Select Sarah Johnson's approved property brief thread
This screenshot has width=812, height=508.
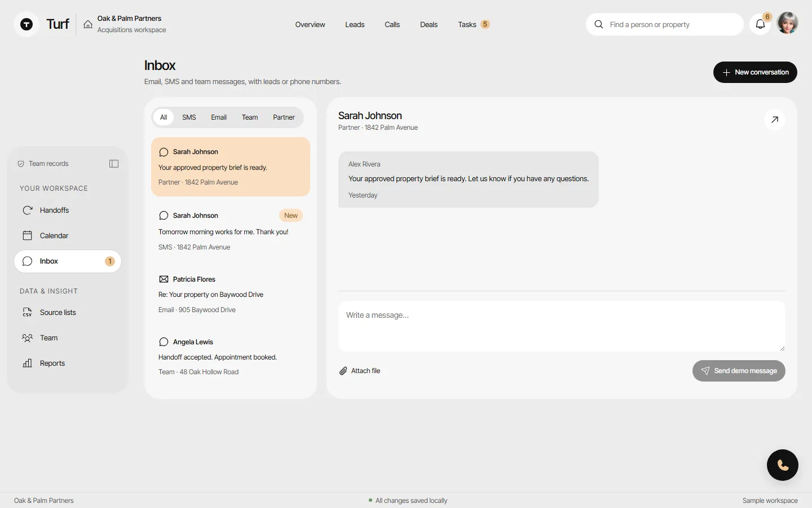coord(231,167)
